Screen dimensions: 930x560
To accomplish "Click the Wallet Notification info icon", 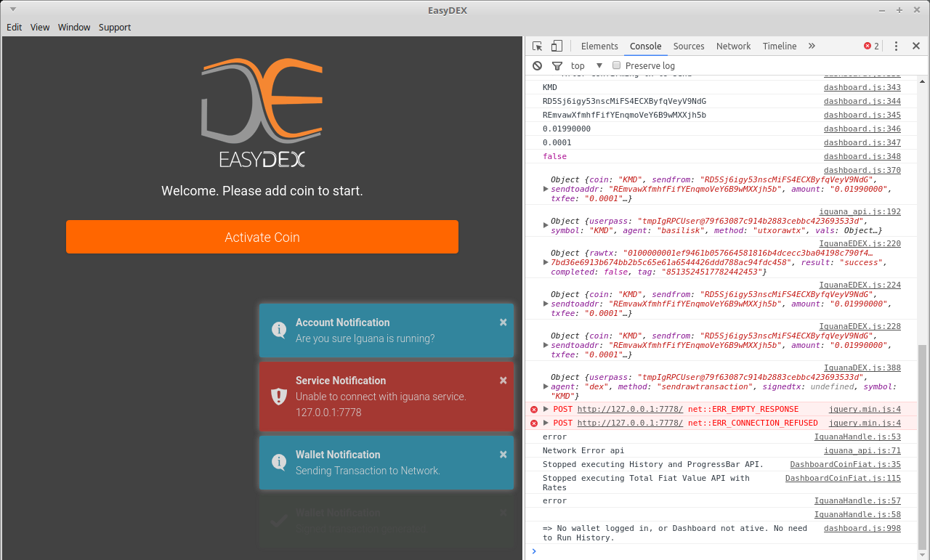I will pos(279,462).
